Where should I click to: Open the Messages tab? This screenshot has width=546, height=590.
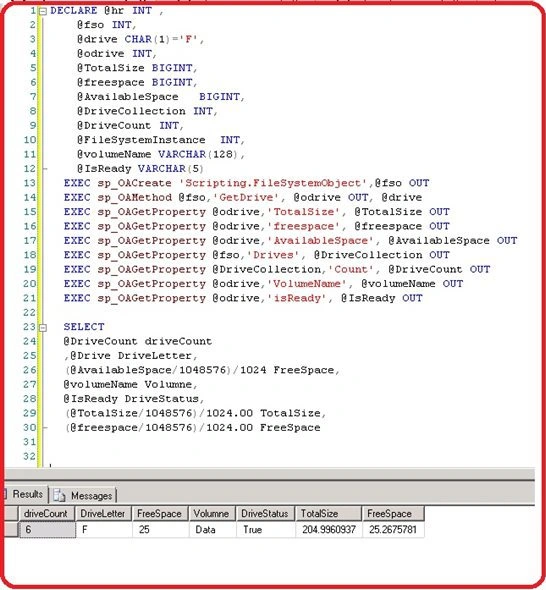(x=84, y=496)
